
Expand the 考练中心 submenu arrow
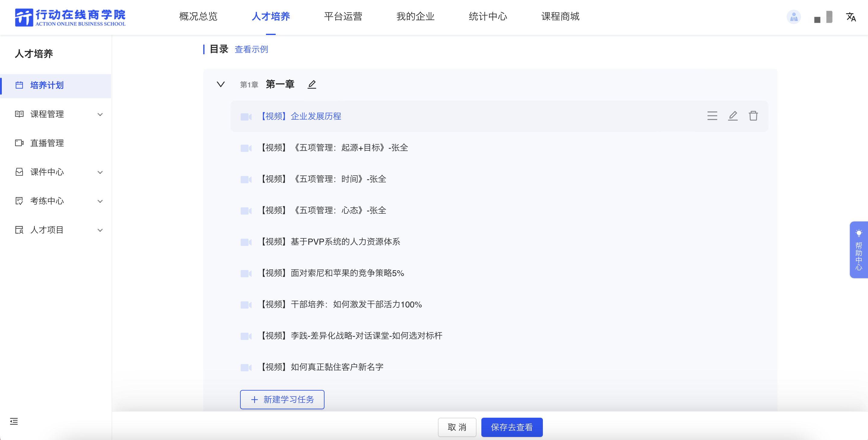pos(100,201)
